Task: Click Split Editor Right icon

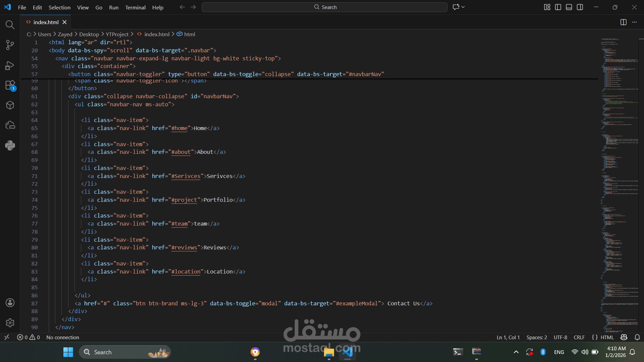Action: point(623,22)
